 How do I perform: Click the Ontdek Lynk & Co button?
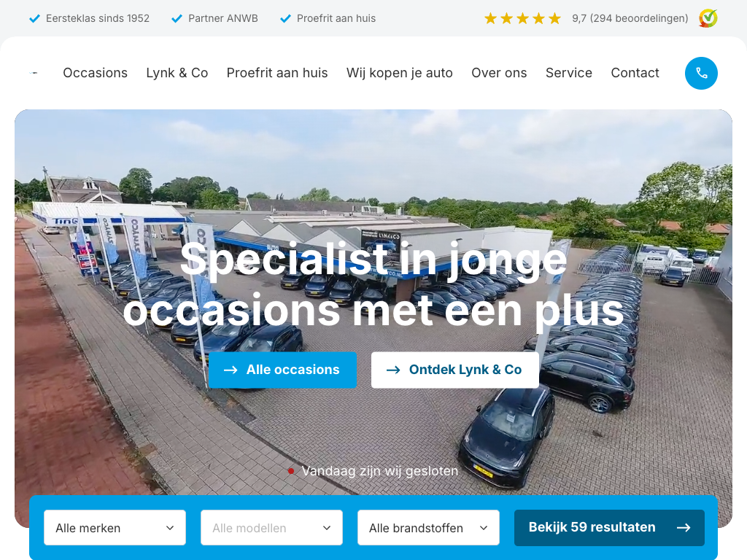(455, 370)
